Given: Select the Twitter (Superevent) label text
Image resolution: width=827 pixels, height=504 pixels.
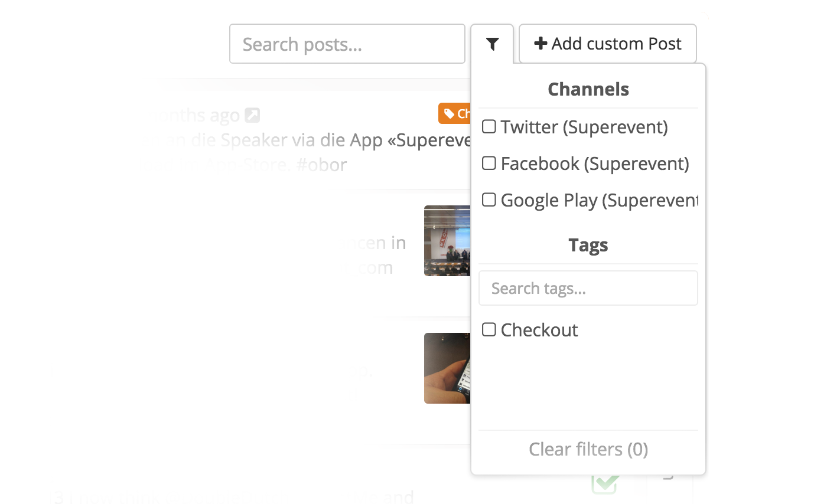Looking at the screenshot, I should (x=584, y=127).
